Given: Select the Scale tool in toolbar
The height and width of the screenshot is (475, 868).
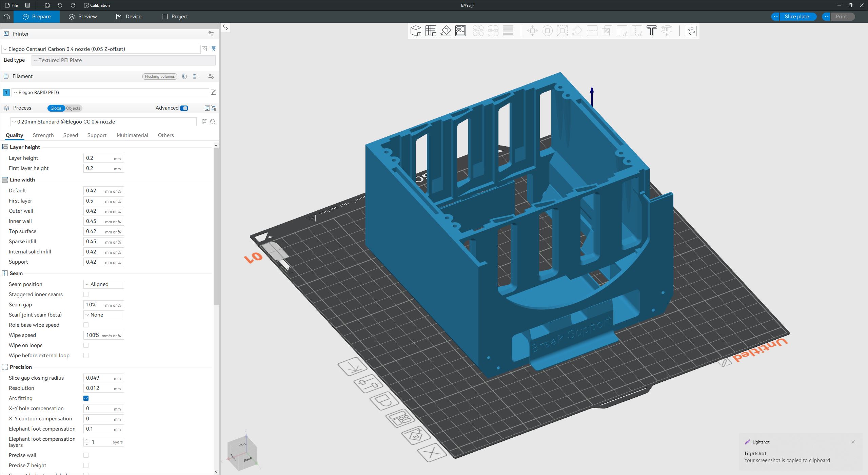Looking at the screenshot, I should click(562, 31).
